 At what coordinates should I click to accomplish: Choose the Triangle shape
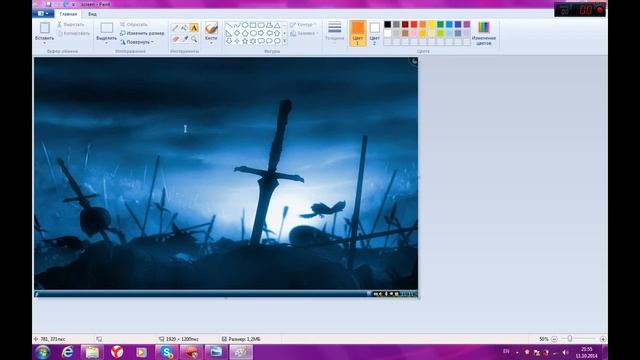click(277, 25)
